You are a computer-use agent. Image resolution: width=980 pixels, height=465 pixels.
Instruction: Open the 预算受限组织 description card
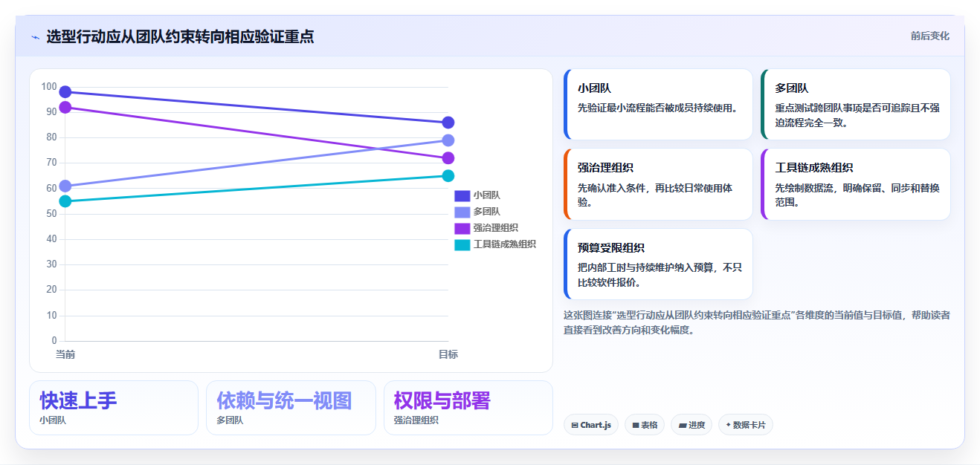tap(658, 264)
